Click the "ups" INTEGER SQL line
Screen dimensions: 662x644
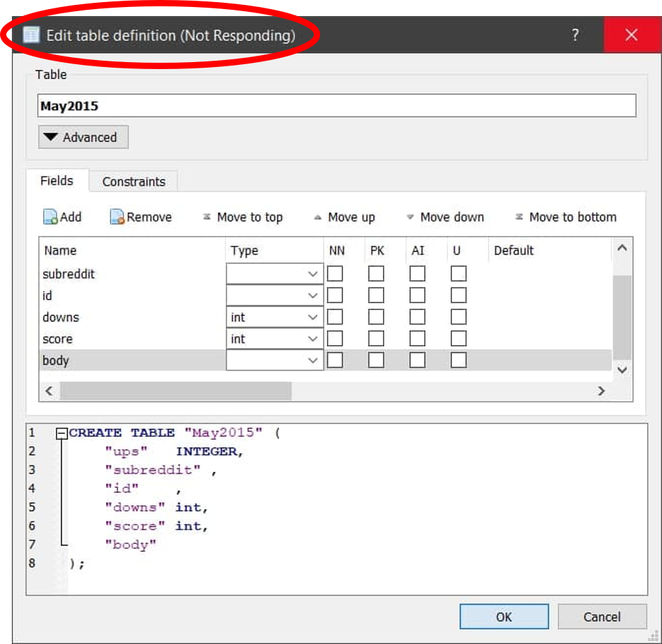(x=174, y=451)
